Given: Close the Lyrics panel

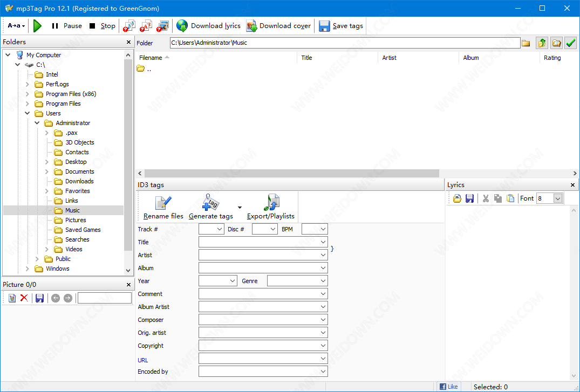Looking at the screenshot, I should click(x=572, y=185).
